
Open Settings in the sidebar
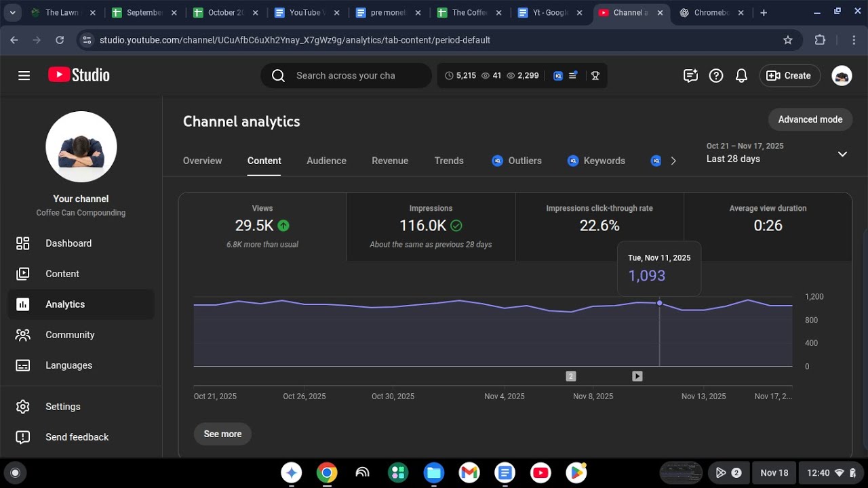(x=81, y=407)
